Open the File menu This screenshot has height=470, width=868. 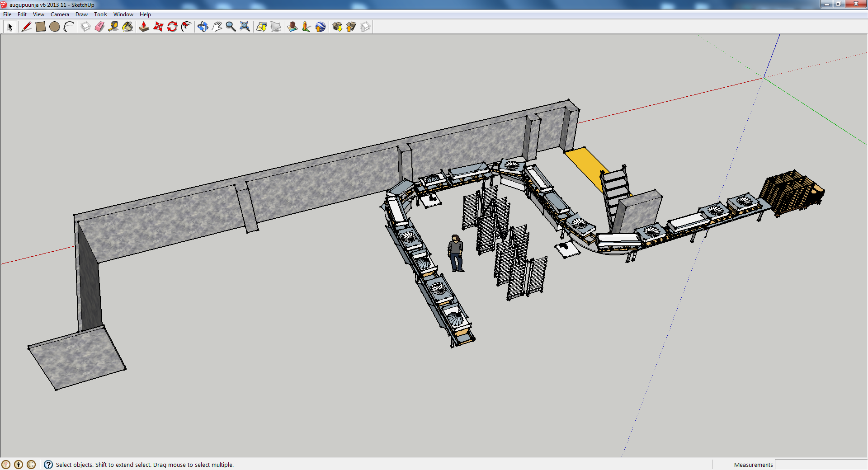[x=7, y=14]
